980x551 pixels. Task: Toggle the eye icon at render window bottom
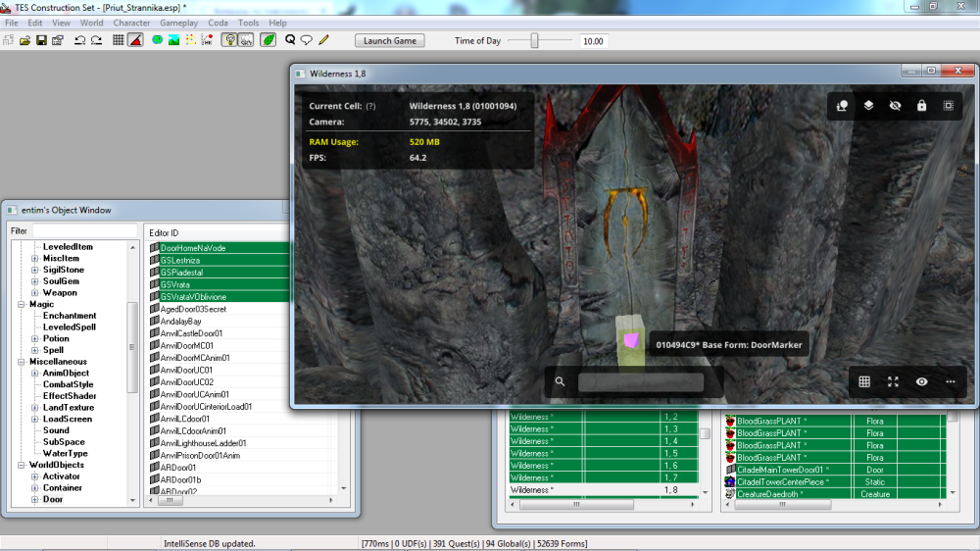tap(922, 381)
